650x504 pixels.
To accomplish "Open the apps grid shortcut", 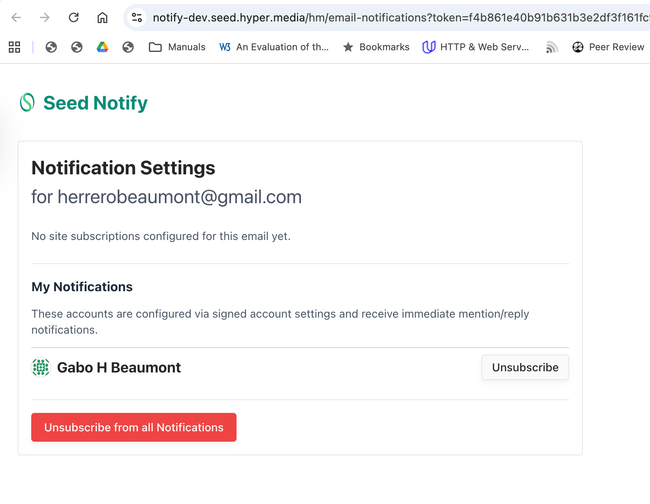I will click(x=14, y=47).
